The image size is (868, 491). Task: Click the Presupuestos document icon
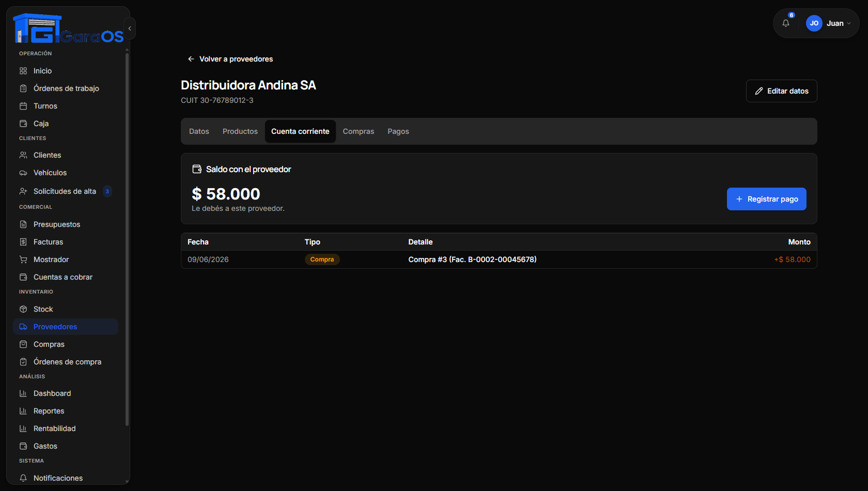(x=23, y=224)
